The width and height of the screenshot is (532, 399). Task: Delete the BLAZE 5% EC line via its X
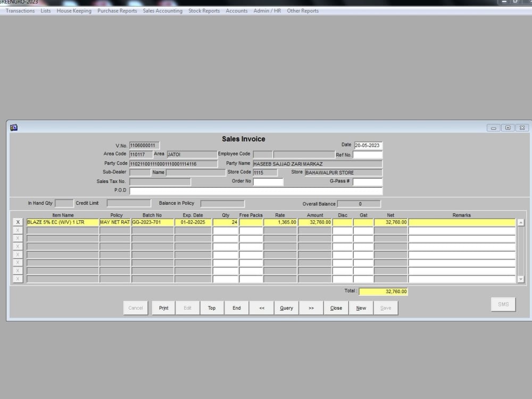coord(18,222)
